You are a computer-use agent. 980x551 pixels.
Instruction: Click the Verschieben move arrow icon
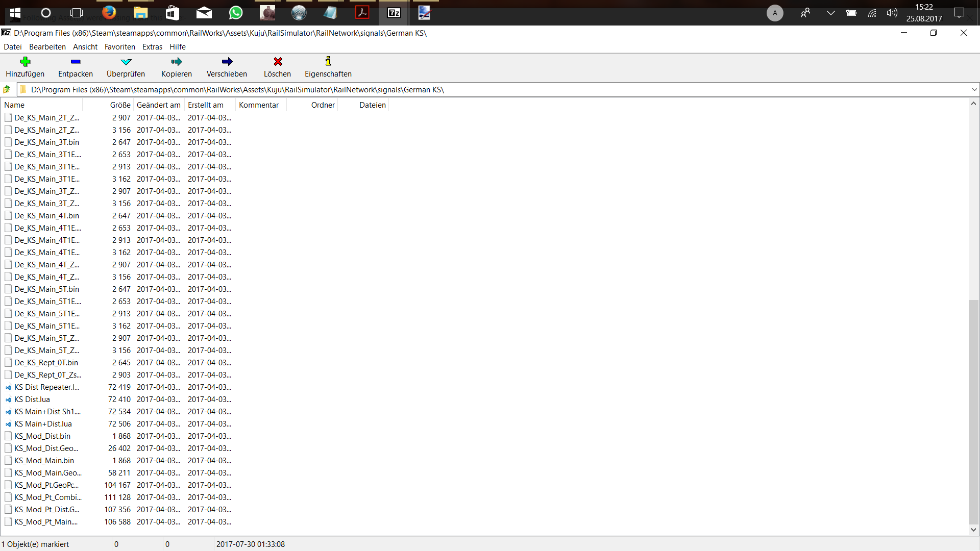(x=227, y=62)
